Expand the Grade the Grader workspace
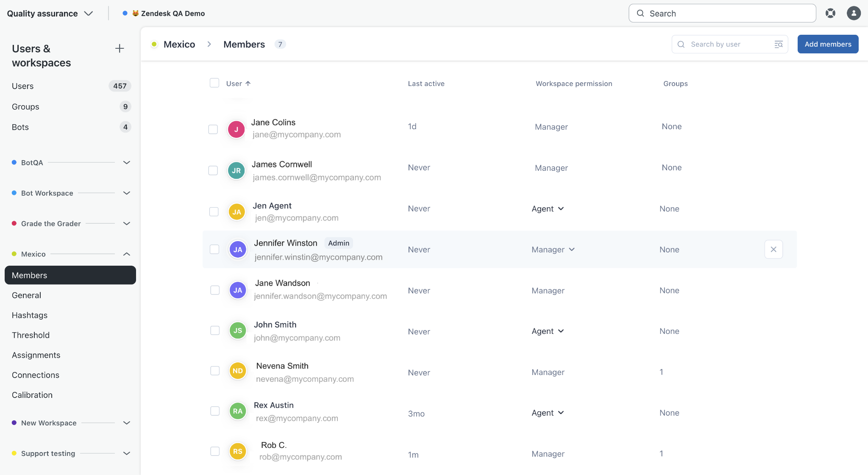868x475 pixels. pos(126,223)
